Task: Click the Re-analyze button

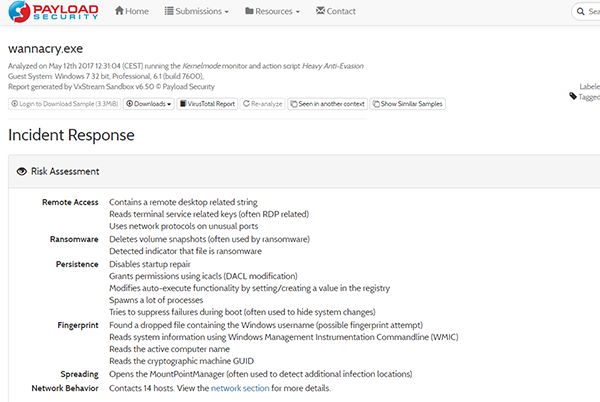Action: [262, 104]
